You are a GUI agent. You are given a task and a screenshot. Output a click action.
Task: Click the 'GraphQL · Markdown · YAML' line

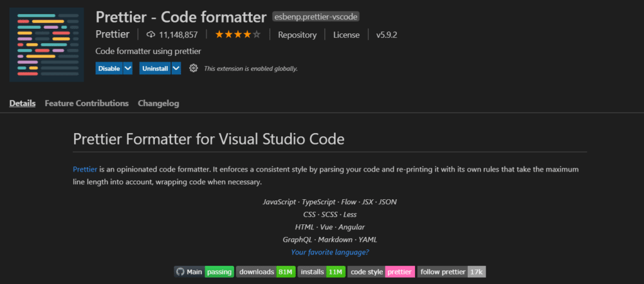[x=330, y=239]
